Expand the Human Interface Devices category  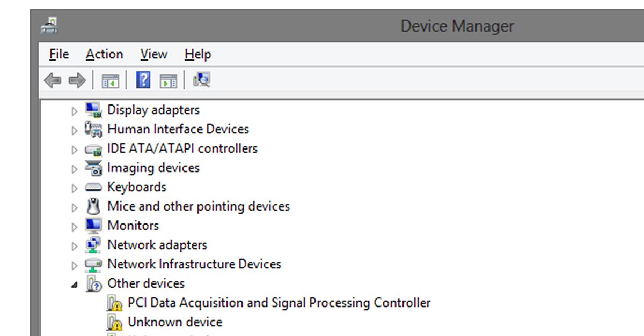[74, 129]
